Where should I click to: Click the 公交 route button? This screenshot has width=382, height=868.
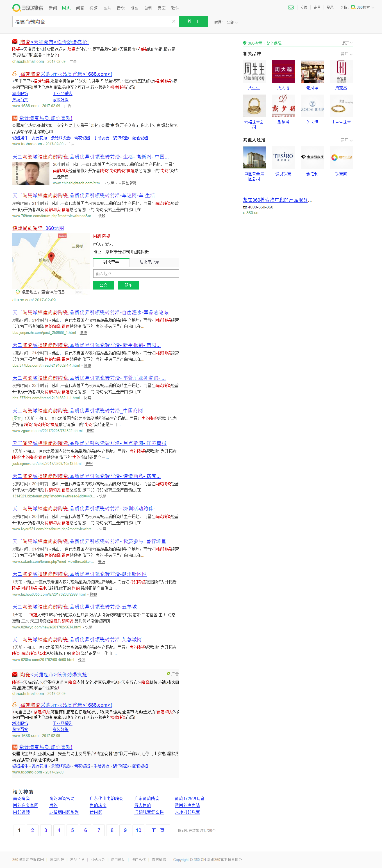(x=103, y=285)
